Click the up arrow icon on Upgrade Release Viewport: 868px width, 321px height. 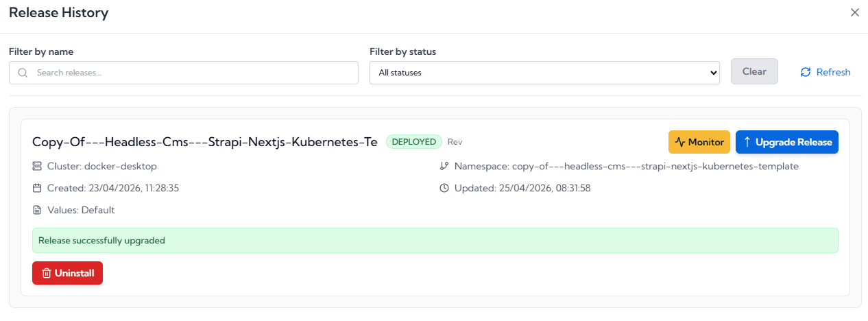click(747, 142)
